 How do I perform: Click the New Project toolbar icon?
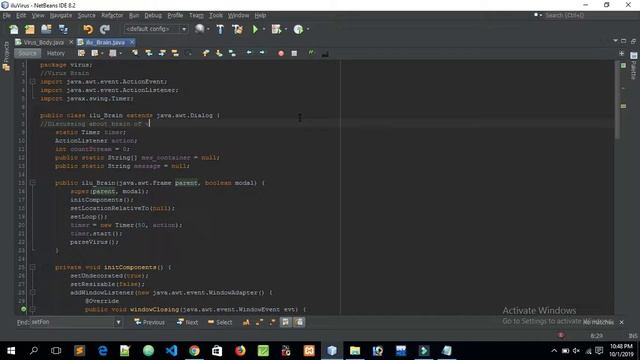(x=30, y=29)
